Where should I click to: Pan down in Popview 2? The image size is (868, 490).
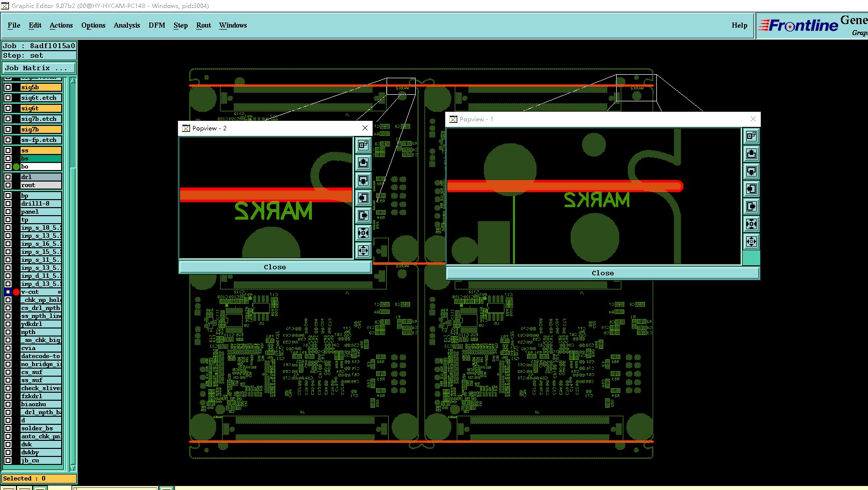click(x=363, y=180)
